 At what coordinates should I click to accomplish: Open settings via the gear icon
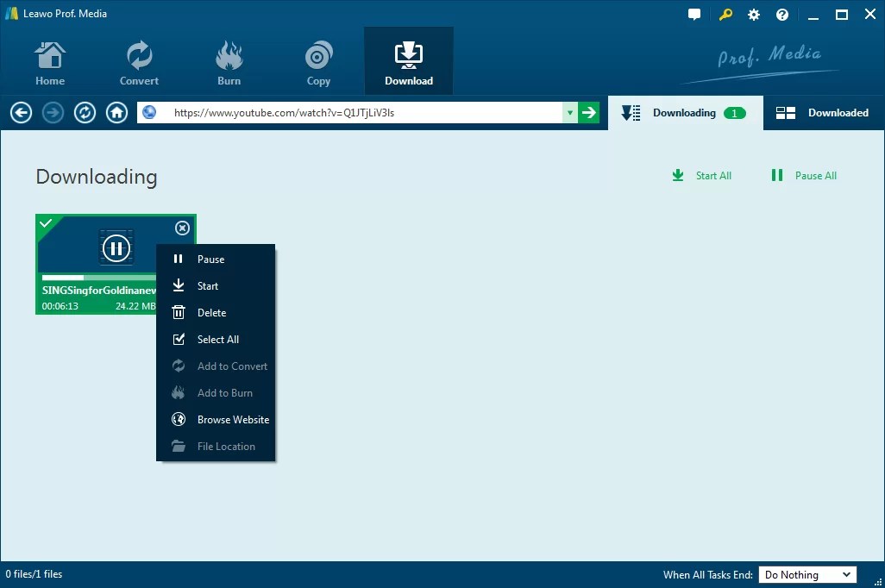coord(754,15)
